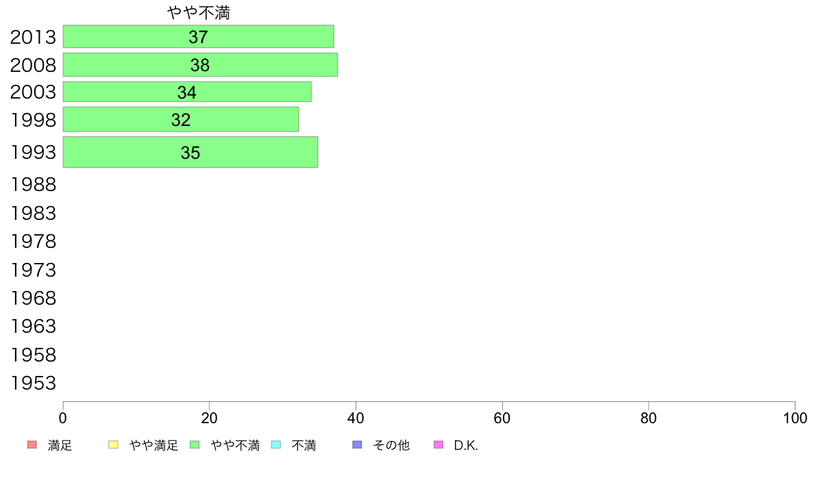Click the 1973 year axis label
Screen dimensions: 814x504
(x=33, y=270)
